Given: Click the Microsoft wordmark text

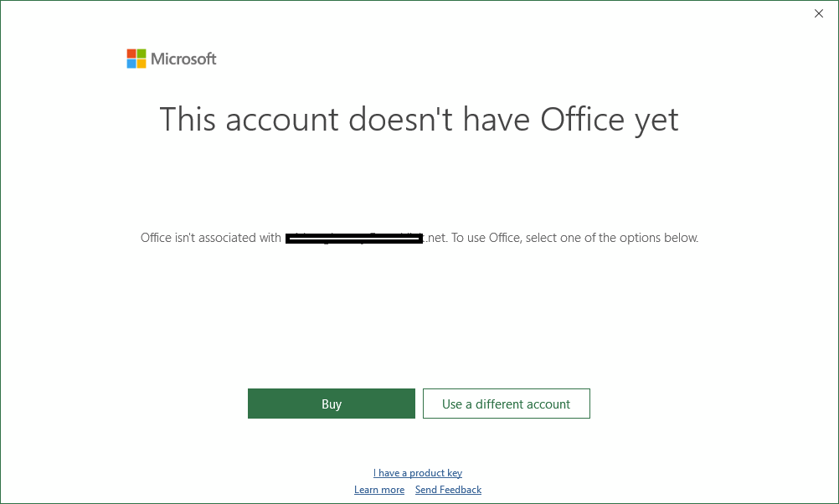Looking at the screenshot, I should (x=183, y=59).
